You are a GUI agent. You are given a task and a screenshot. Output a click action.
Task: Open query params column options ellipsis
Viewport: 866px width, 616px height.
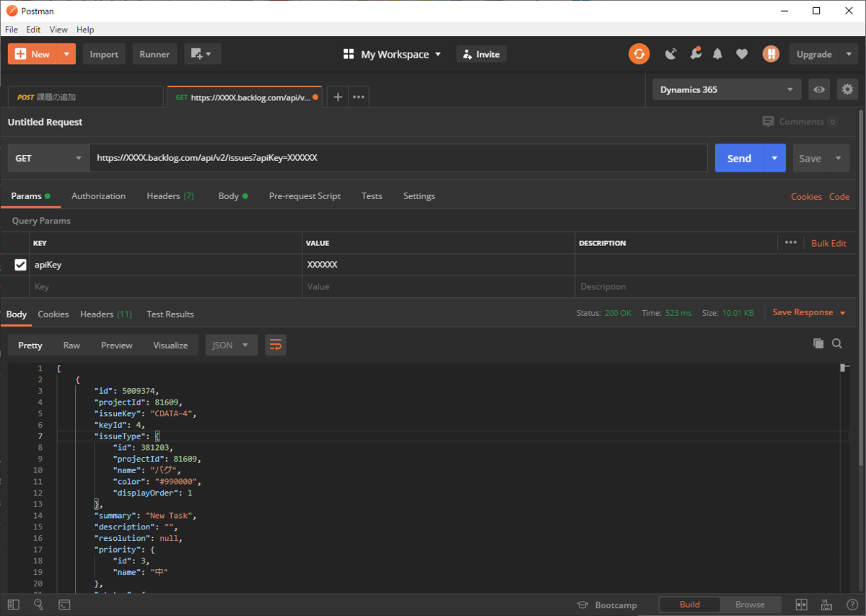tap(791, 243)
